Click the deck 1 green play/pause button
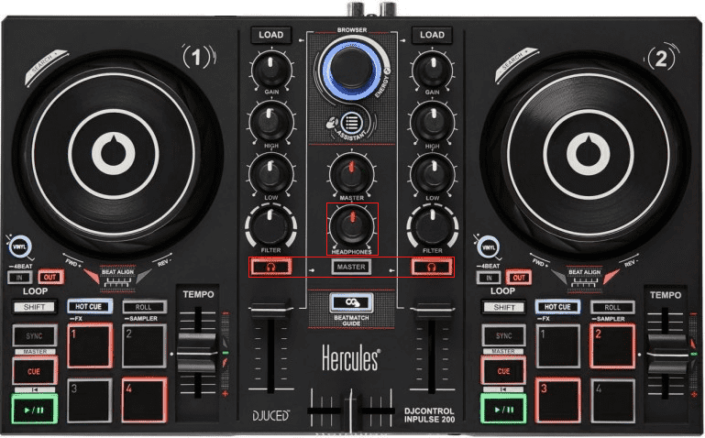705x438 pixels. click(35, 409)
